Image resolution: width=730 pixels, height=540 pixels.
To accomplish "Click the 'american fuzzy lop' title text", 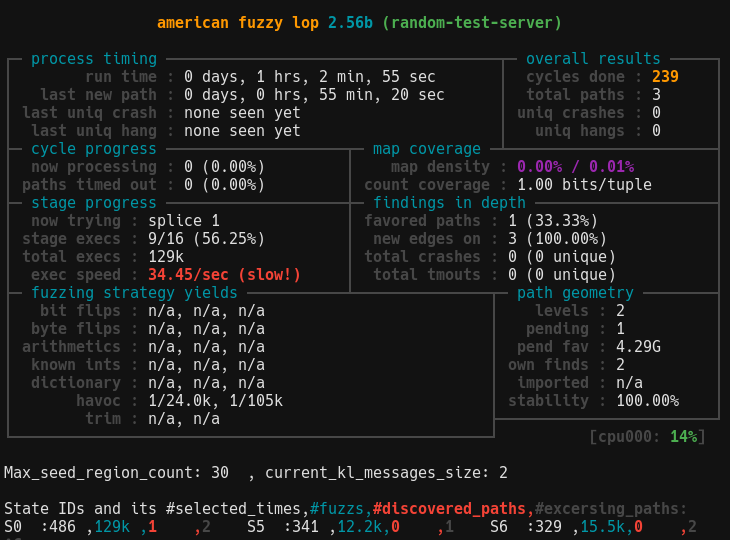I will coord(238,22).
